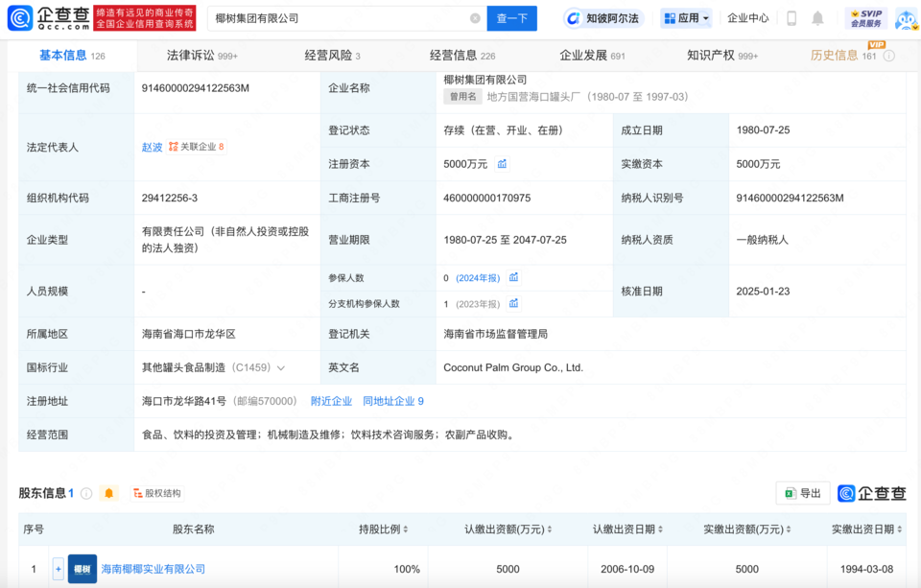Viewport: 921px width, 588px height.
Task: Click the 导出 export button
Action: 803,493
